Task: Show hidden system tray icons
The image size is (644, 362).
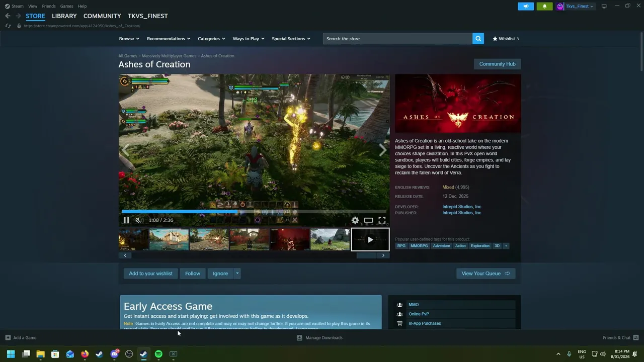Action: point(558,354)
